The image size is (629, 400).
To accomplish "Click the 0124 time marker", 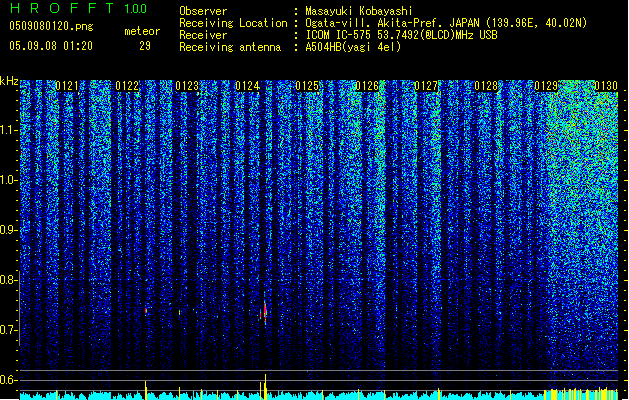I will 247,86.
